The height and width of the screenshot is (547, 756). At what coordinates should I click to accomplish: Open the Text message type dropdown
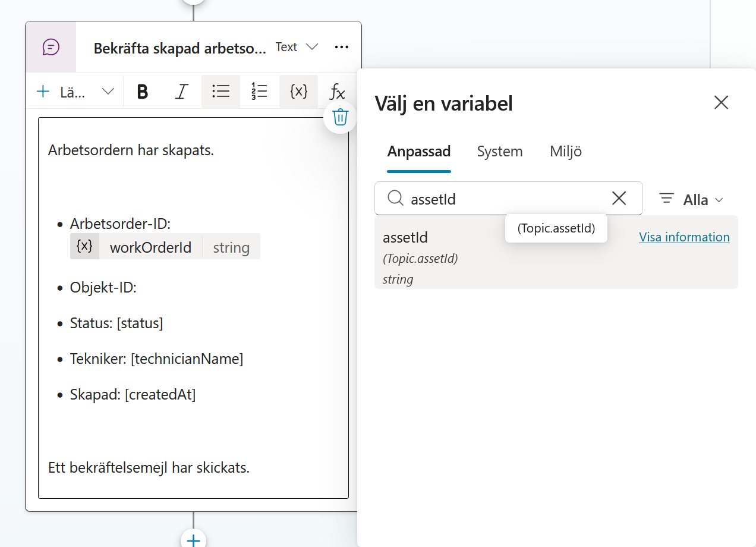tap(297, 47)
